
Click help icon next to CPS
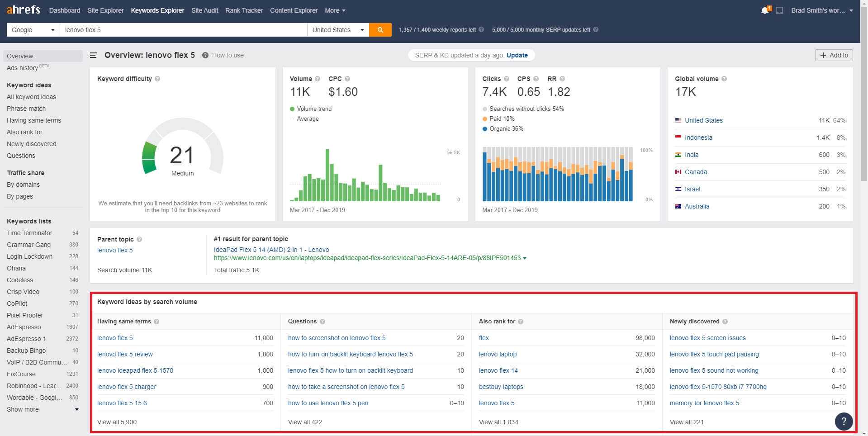tap(536, 79)
